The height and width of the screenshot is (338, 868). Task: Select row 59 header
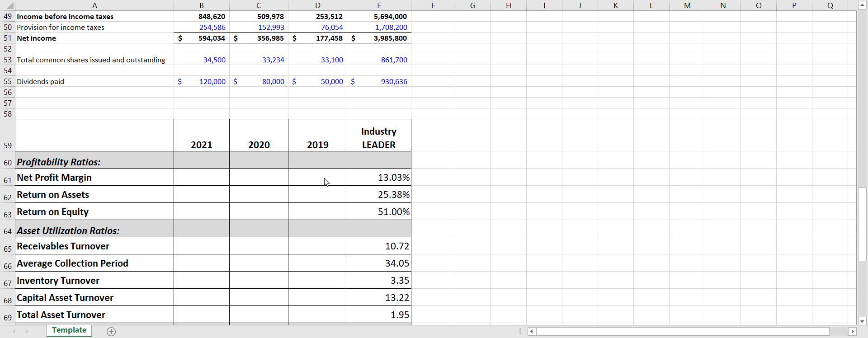point(8,135)
